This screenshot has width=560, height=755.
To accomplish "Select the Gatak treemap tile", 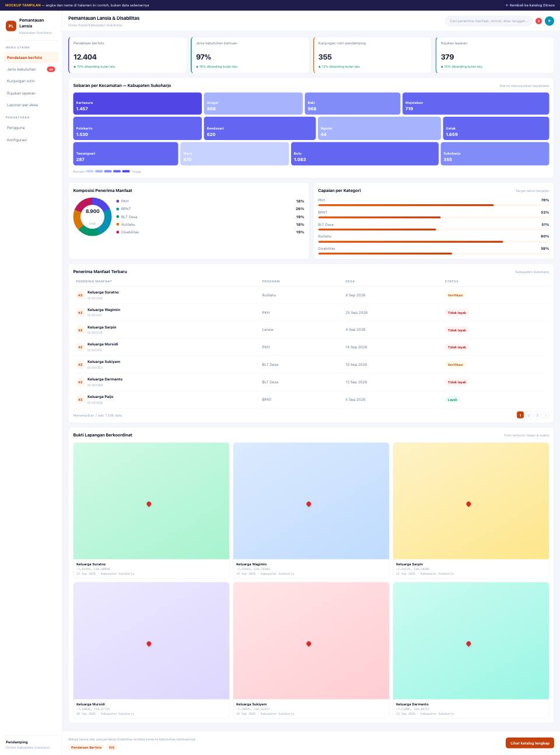I will 496,128.
